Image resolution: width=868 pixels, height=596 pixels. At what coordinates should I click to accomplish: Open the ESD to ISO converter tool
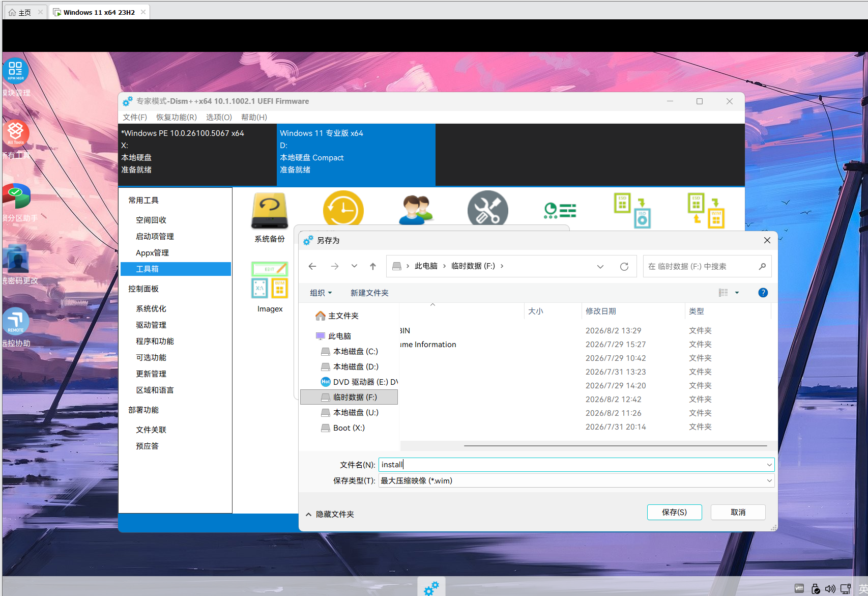pos(632,210)
